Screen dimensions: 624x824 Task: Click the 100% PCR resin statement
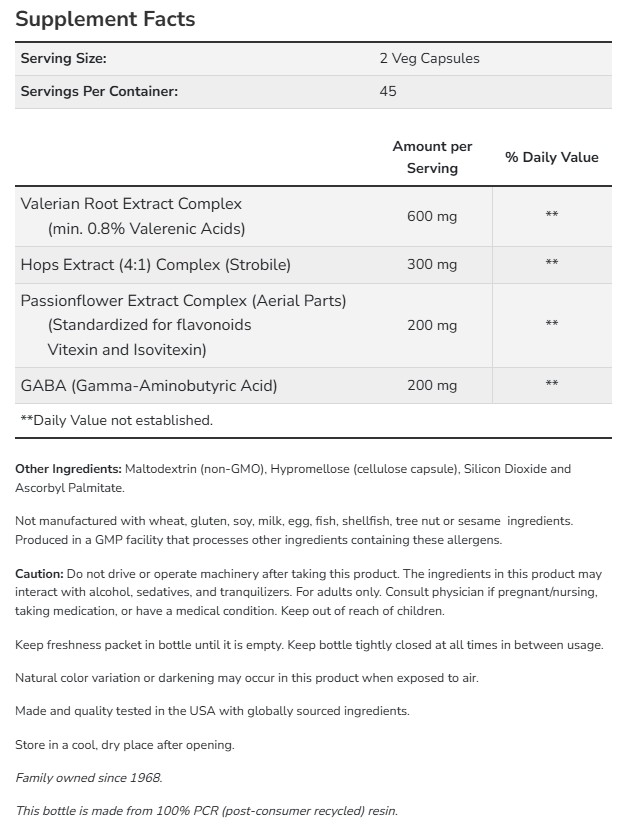pos(206,810)
